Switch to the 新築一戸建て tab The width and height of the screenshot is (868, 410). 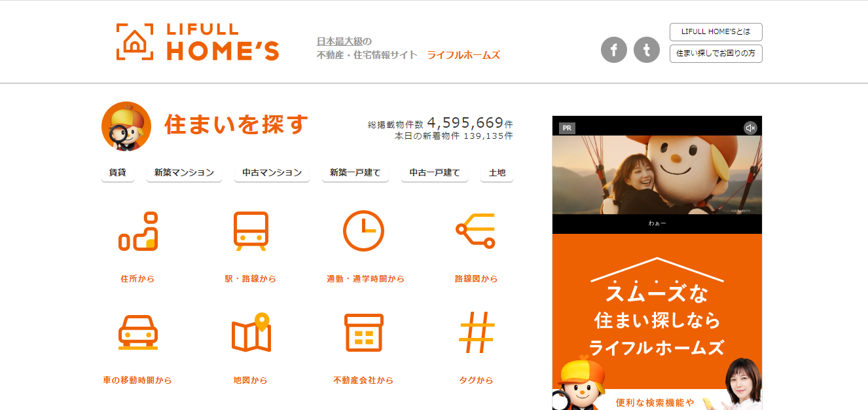pos(355,173)
